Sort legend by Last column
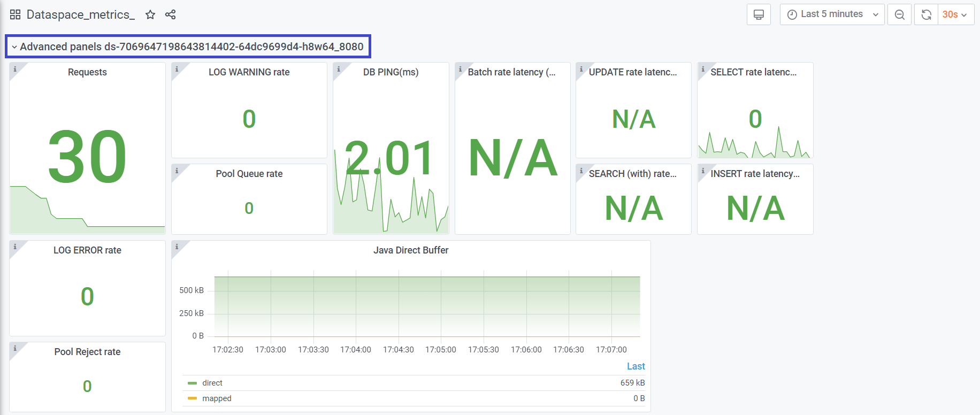 click(636, 366)
